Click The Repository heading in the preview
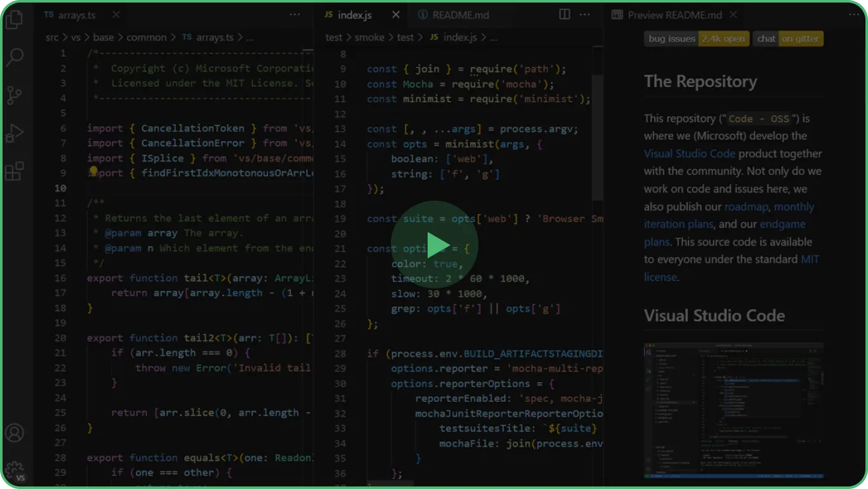The height and width of the screenshot is (489, 868). pyautogui.click(x=700, y=81)
